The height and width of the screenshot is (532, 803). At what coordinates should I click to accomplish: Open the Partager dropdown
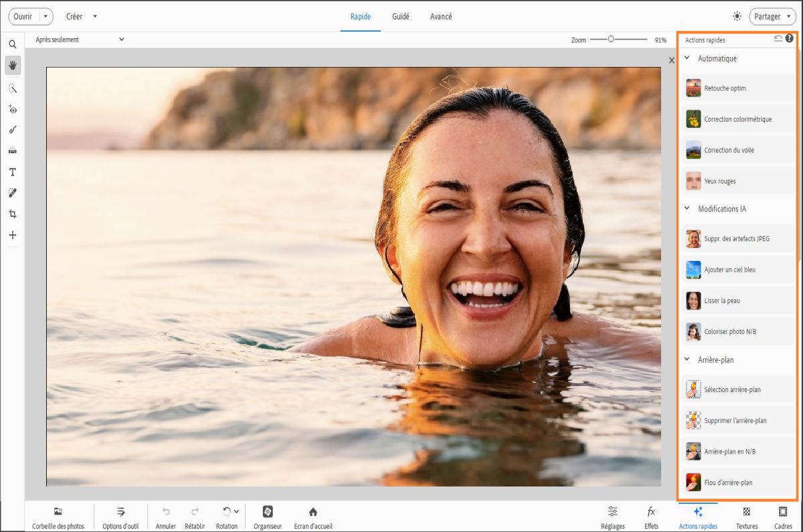pyautogui.click(x=772, y=16)
